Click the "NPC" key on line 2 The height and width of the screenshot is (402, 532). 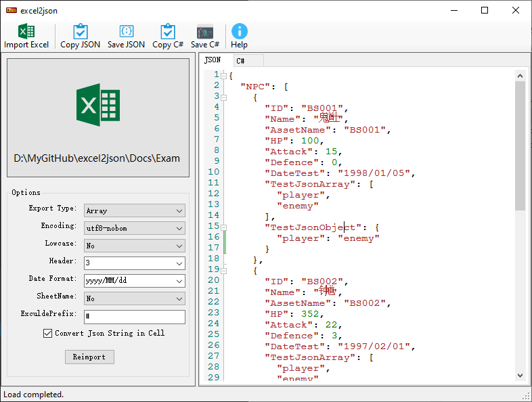pos(255,87)
